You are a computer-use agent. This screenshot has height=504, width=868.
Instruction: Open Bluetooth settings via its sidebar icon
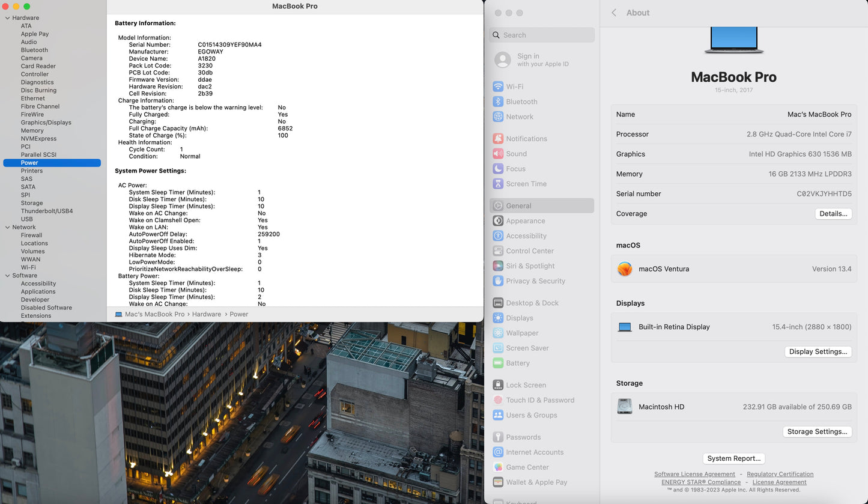click(498, 102)
